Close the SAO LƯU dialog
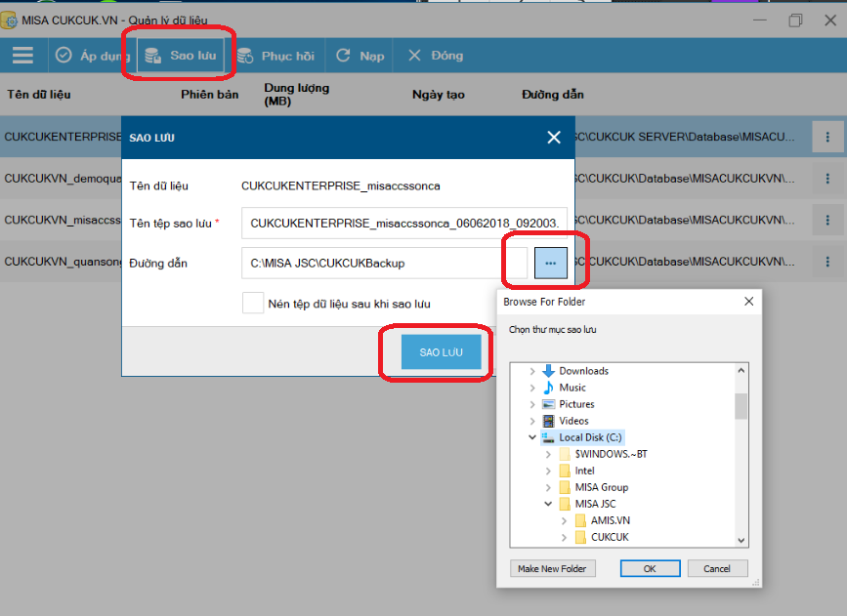 (x=554, y=137)
